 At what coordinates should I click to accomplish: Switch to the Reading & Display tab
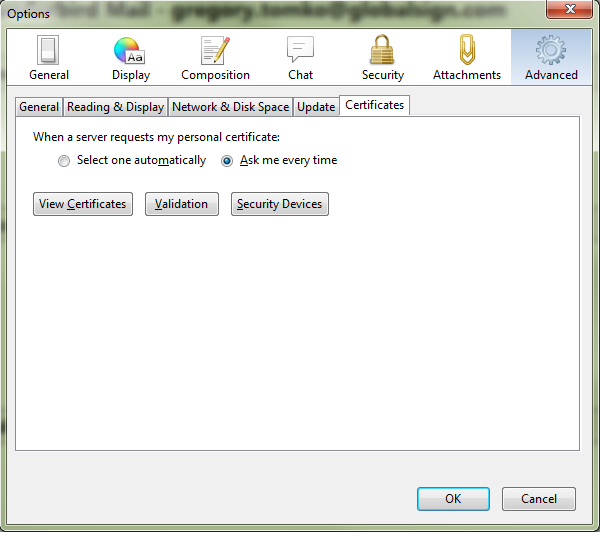[x=115, y=107]
